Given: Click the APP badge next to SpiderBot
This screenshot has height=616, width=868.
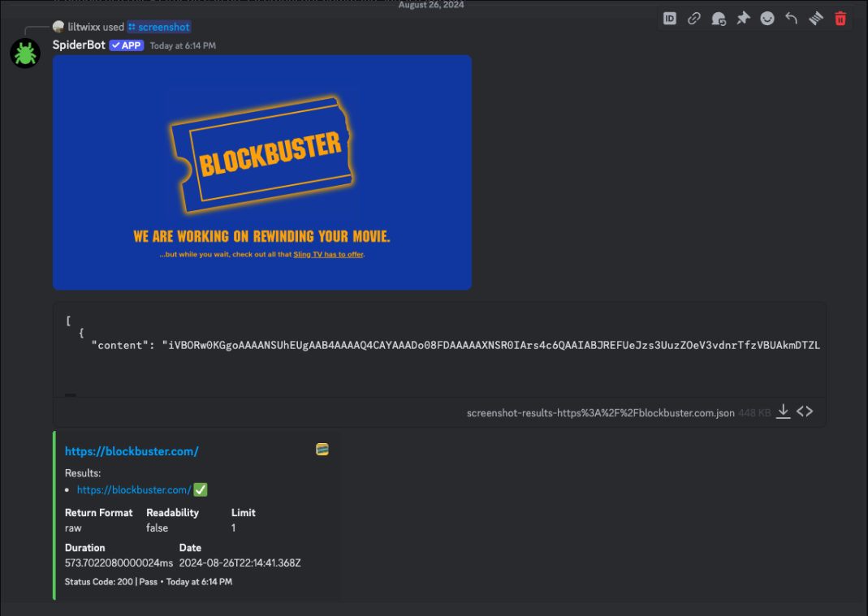Looking at the screenshot, I should [x=126, y=45].
